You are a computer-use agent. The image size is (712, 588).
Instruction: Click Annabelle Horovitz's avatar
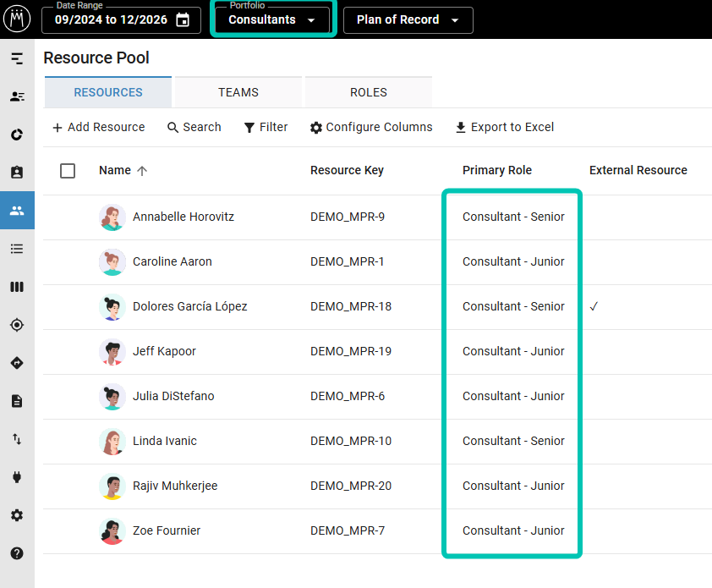[x=112, y=217]
